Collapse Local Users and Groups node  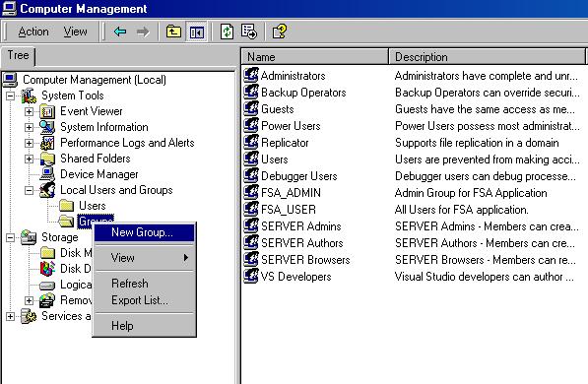click(29, 190)
